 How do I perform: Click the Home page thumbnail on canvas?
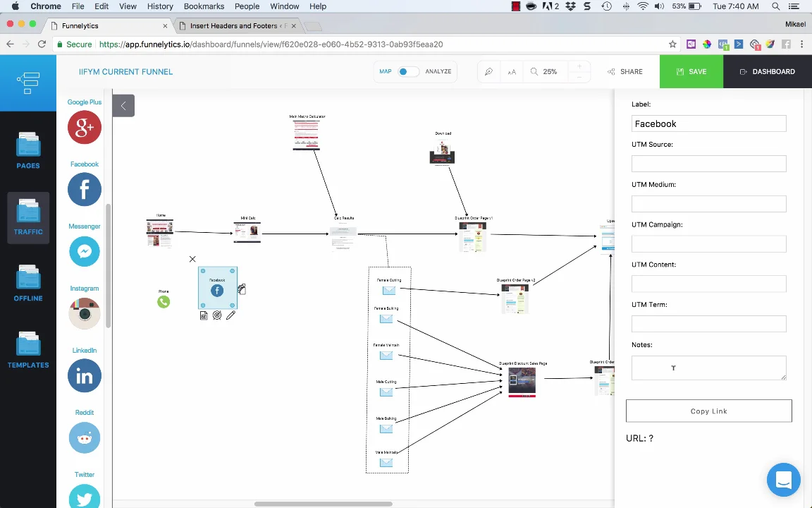[159, 234]
